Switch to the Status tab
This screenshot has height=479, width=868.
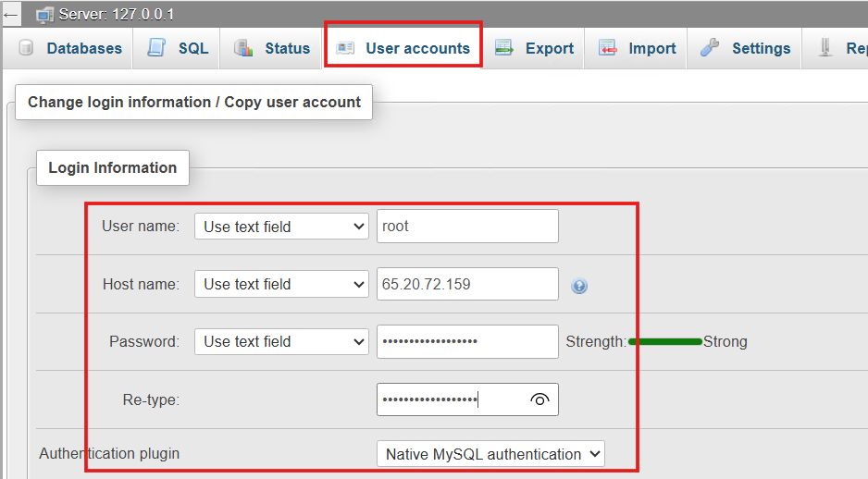271,48
